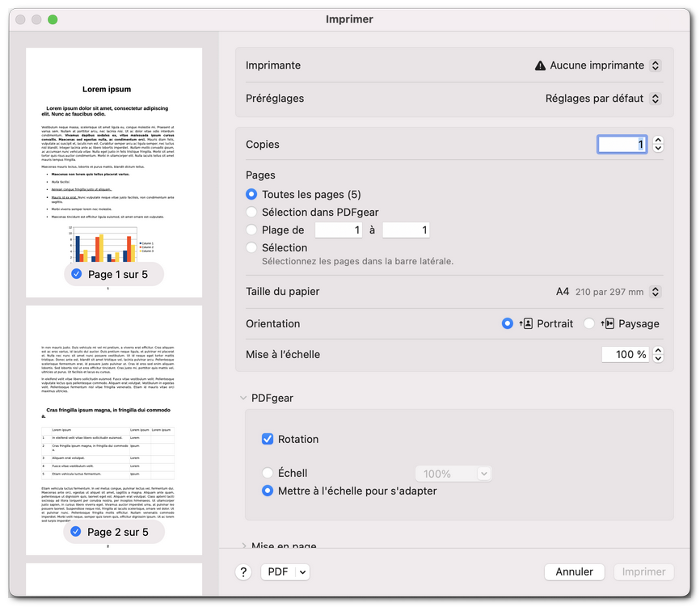Toggle the Page 1 sur 5 checkmark
Image resolution: width=700 pixels, height=607 pixels.
[x=76, y=274]
